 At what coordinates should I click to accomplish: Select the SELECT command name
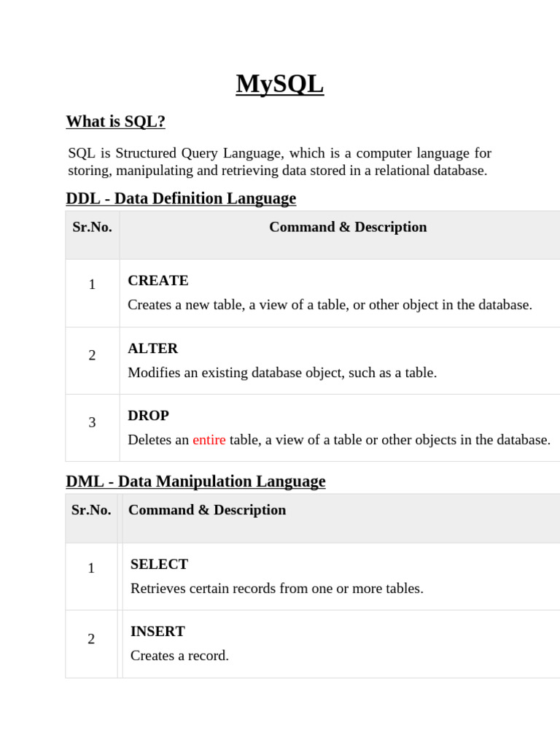[x=159, y=565]
